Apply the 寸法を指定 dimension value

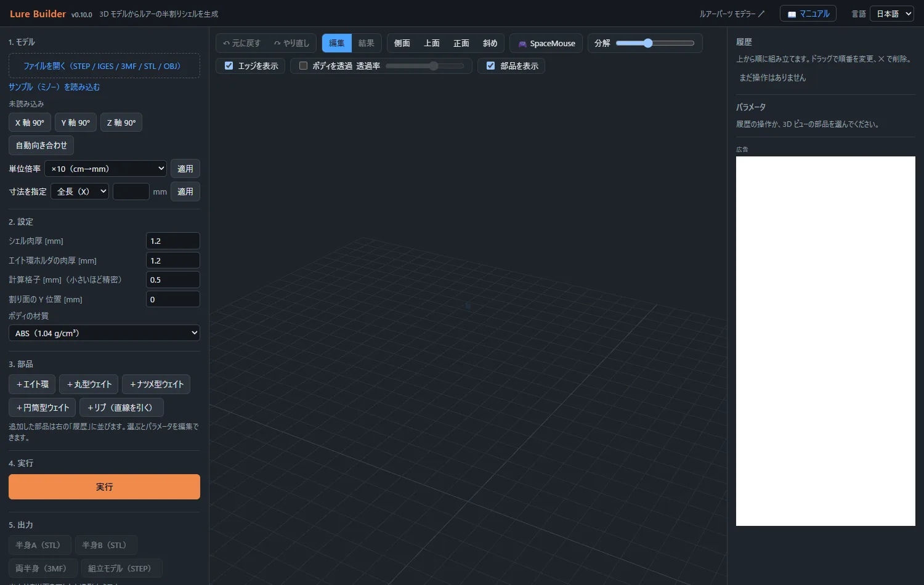click(185, 192)
